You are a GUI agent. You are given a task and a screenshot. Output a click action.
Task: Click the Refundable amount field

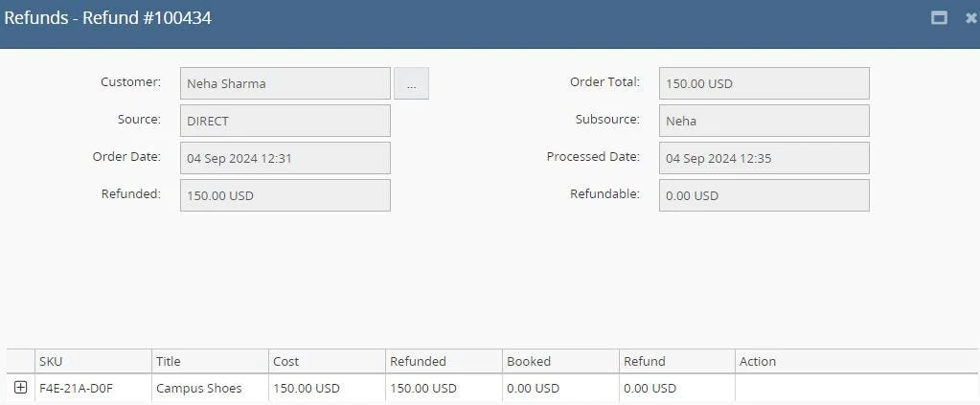[x=763, y=195]
